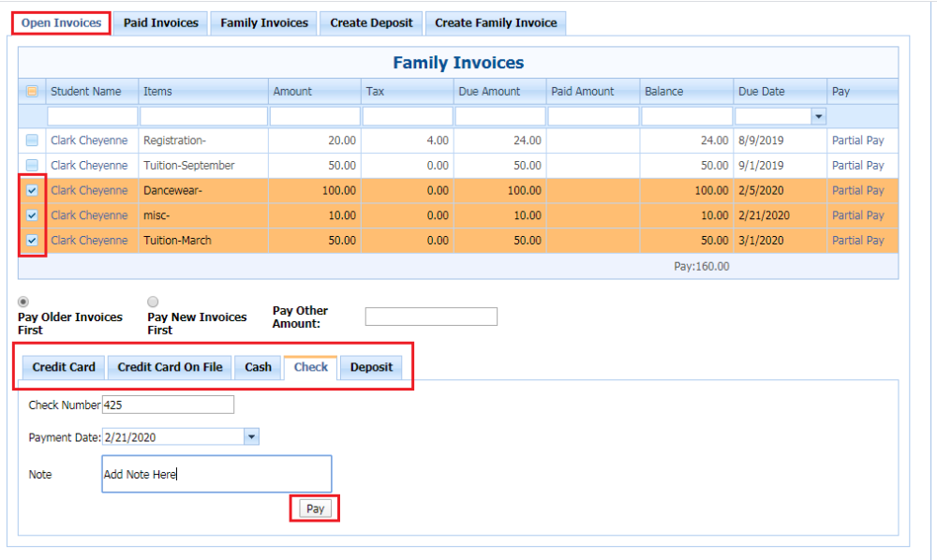Open the Deposit payment tab
This screenshot has width=937, height=560.
pyautogui.click(x=371, y=367)
